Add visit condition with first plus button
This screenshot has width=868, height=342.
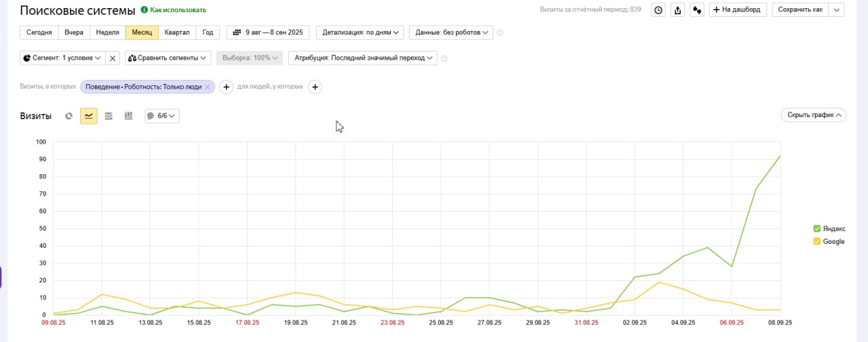[x=227, y=87]
